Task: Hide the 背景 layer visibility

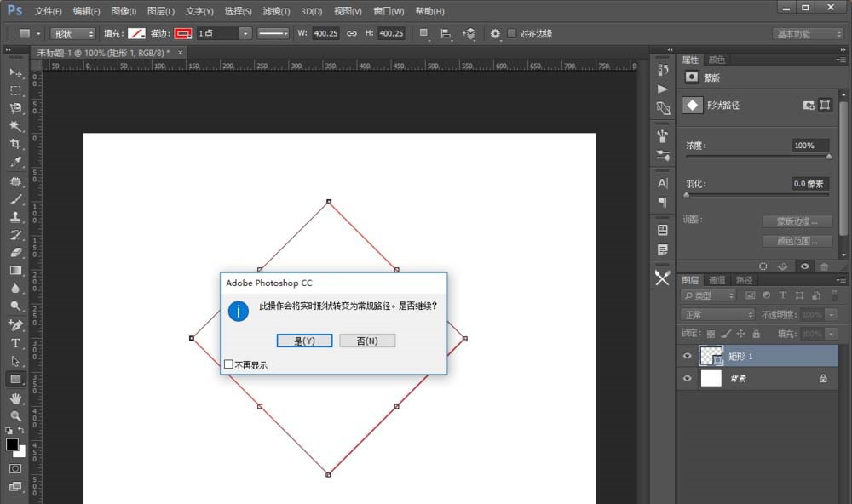Action: click(687, 378)
